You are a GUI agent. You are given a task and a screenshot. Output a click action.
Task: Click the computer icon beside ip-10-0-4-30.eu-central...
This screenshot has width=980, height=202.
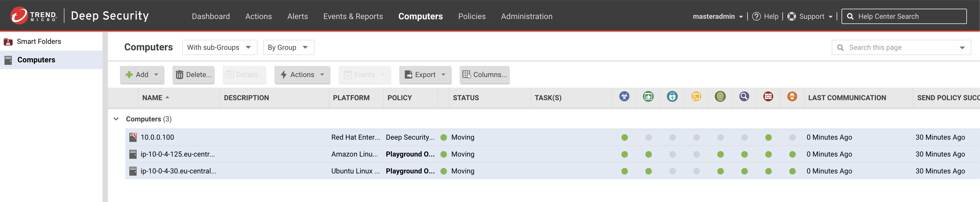click(133, 171)
